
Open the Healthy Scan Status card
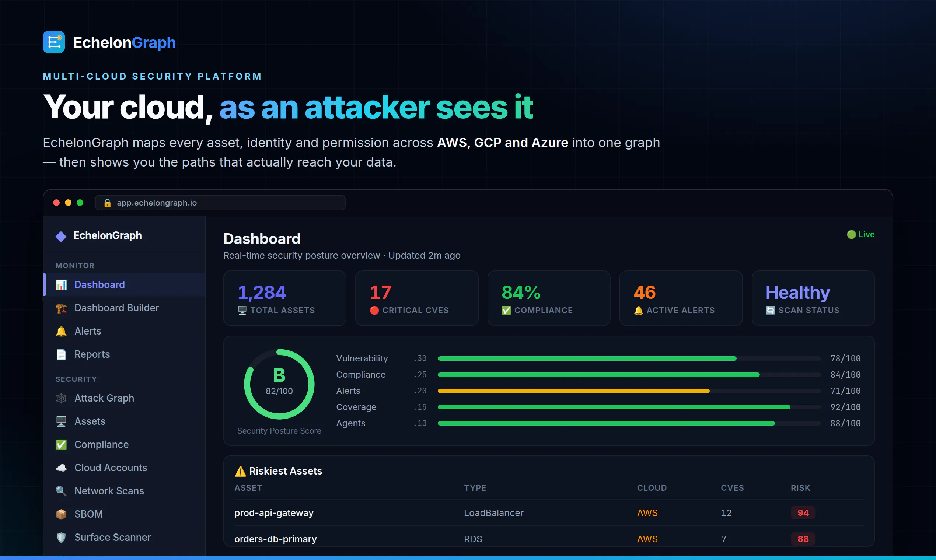coord(813,298)
